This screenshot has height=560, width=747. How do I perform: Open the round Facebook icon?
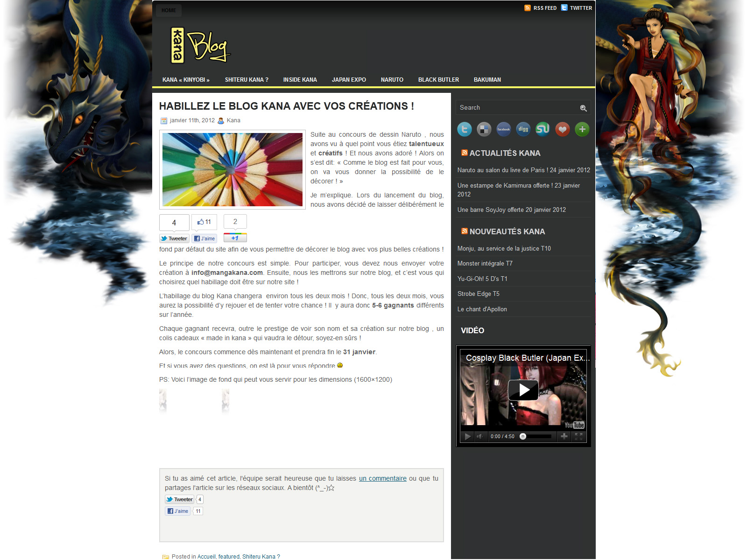pyautogui.click(x=503, y=129)
